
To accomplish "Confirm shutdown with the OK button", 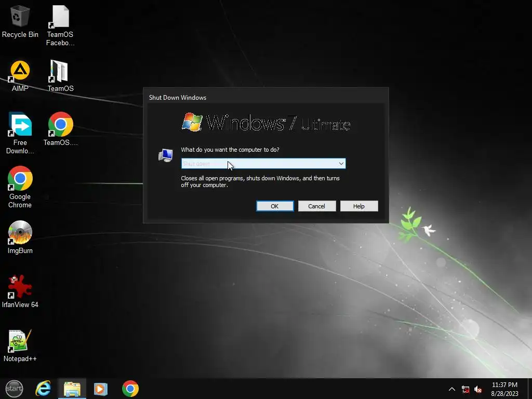I will (275, 206).
